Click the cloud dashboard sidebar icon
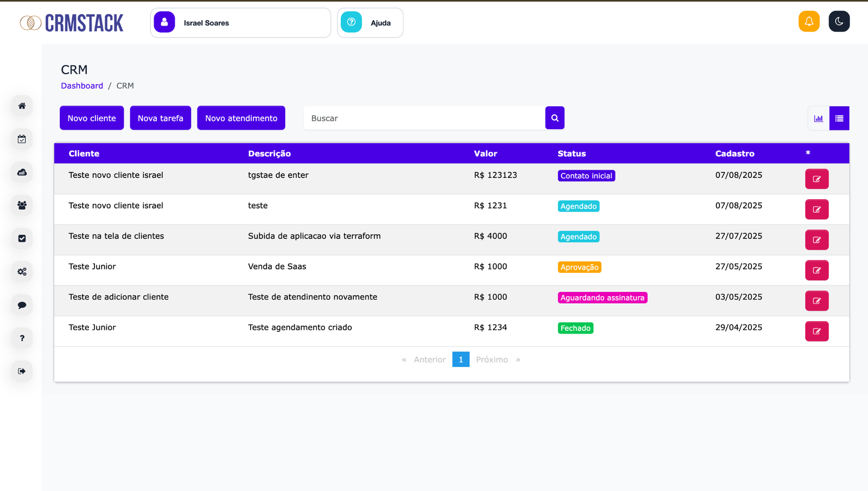868x491 pixels. (22, 172)
